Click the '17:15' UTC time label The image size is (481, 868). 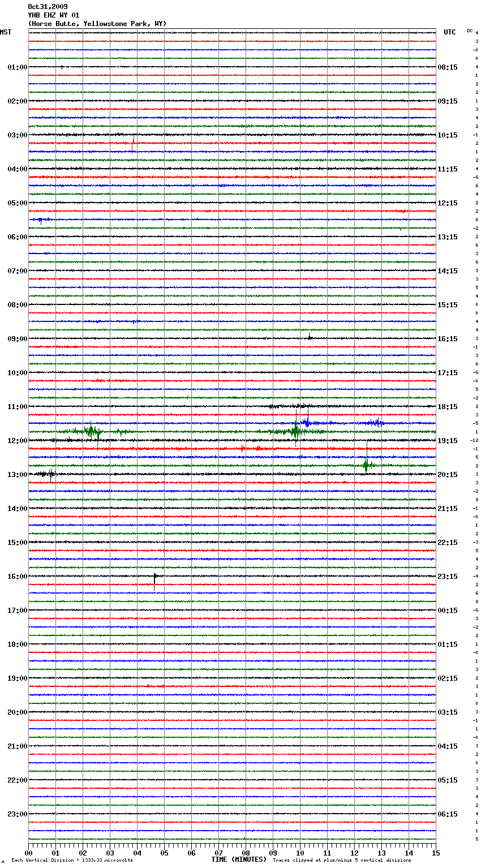(x=448, y=373)
